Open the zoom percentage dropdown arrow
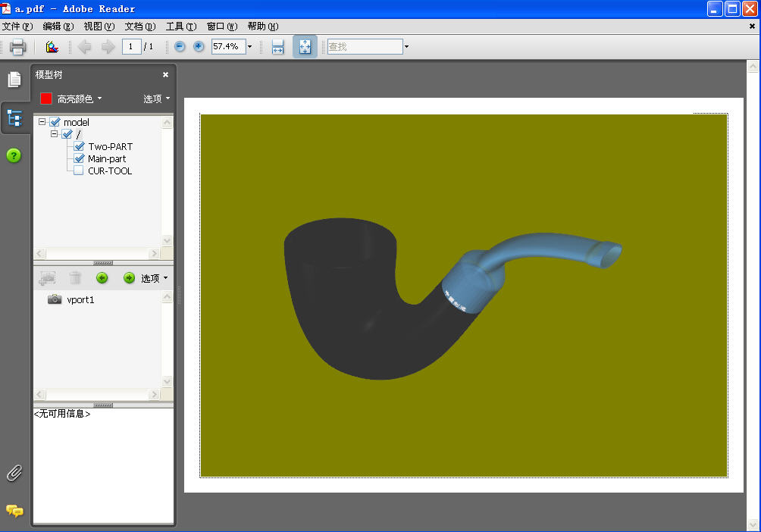This screenshot has width=761, height=532. click(250, 46)
